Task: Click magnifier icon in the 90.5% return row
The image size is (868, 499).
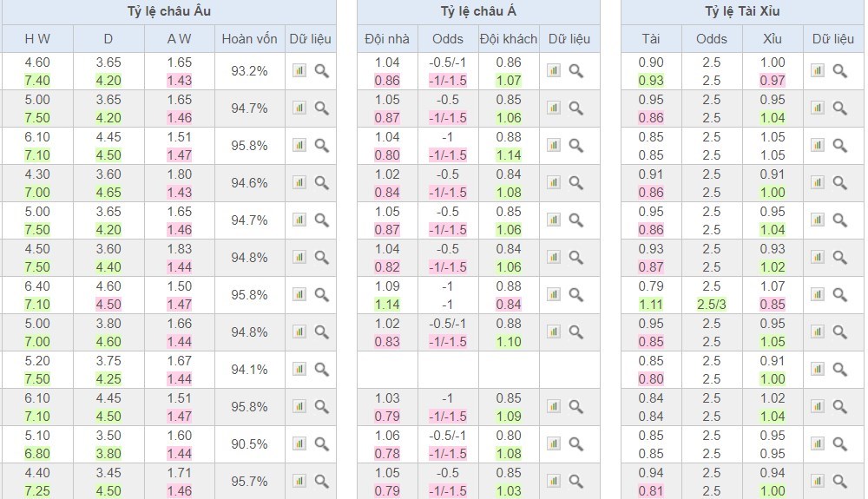Action: 322,444
